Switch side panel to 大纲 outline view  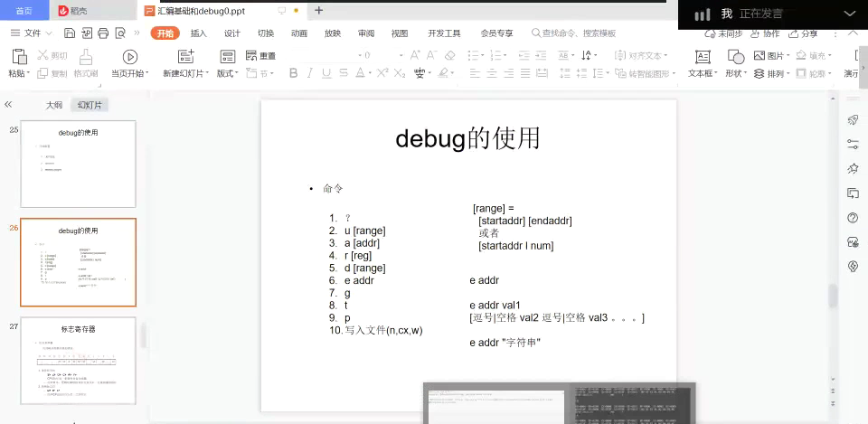[x=54, y=105]
